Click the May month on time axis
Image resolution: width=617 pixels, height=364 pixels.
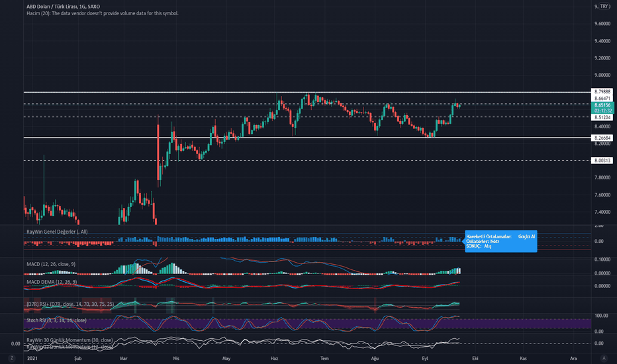(226, 359)
